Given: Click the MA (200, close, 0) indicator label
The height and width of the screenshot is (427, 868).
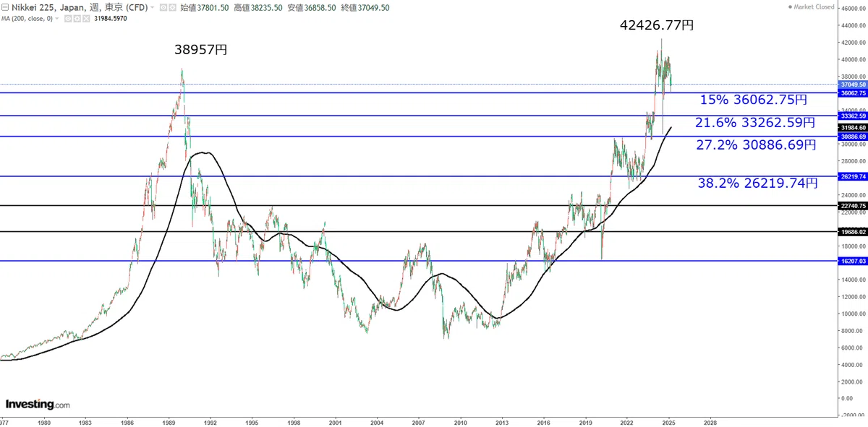Looking at the screenshot, I should coord(27,18).
